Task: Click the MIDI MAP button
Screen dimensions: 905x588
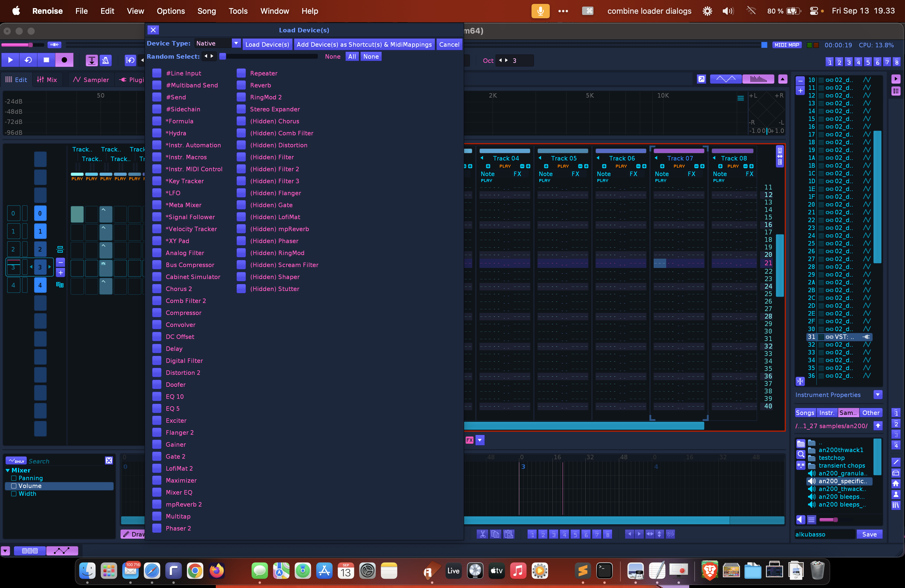Action: [x=787, y=45]
